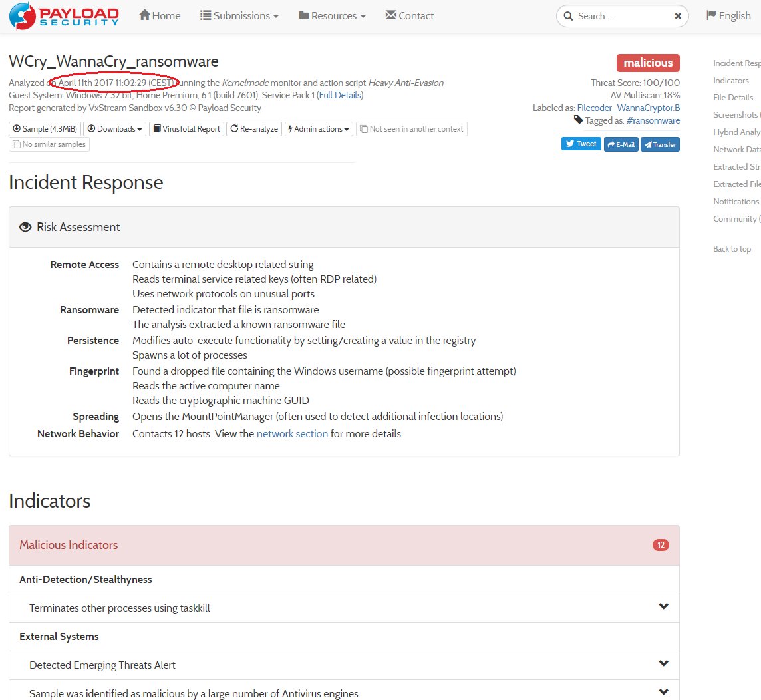Open the Resources dropdown menu
This screenshot has height=700, width=761.
click(332, 15)
